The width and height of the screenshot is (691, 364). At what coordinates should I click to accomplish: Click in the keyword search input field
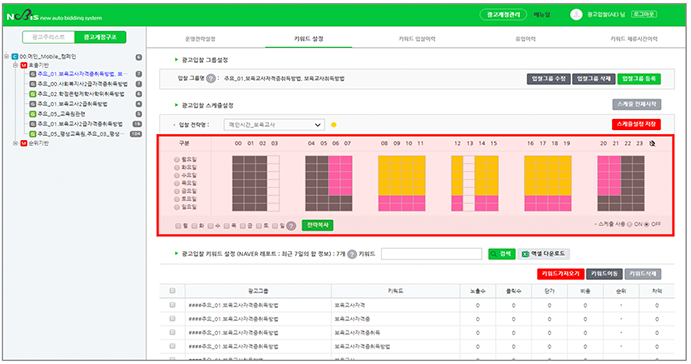click(431, 254)
